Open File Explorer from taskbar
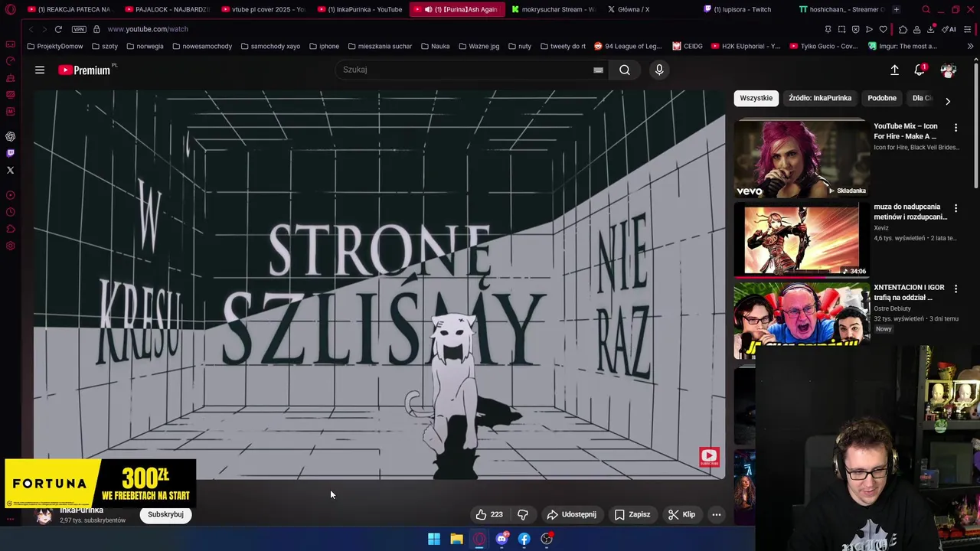This screenshot has height=551, width=980. (456, 539)
